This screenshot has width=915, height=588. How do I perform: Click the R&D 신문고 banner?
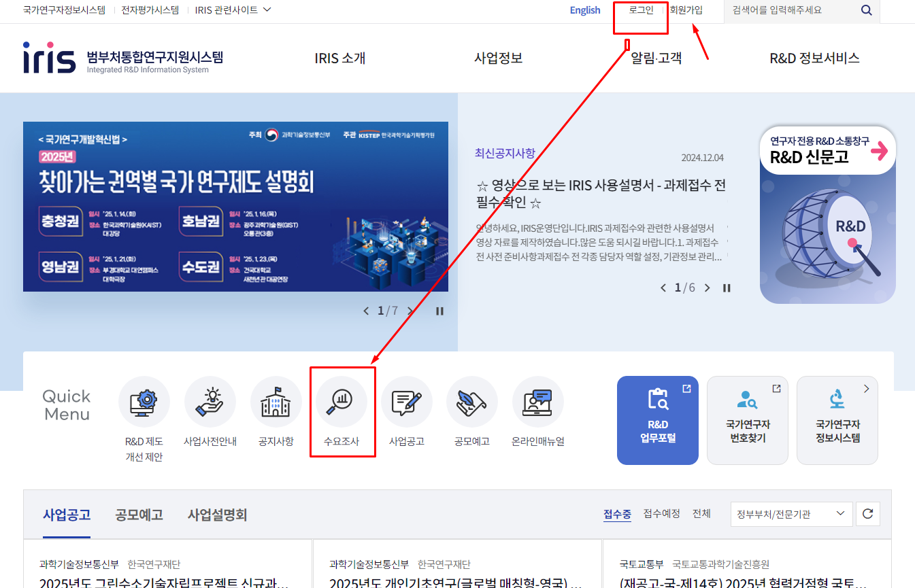(827, 215)
